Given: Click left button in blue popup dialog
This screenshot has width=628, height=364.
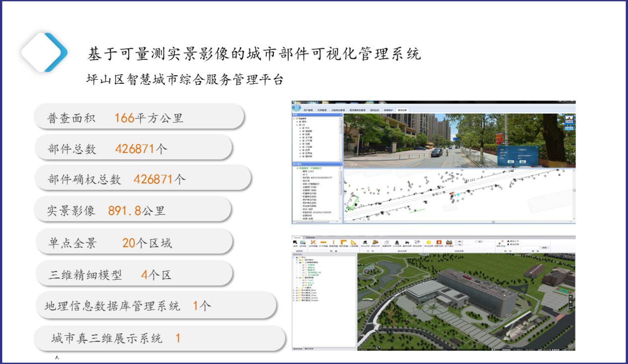Looking at the screenshot, I should tap(511, 162).
